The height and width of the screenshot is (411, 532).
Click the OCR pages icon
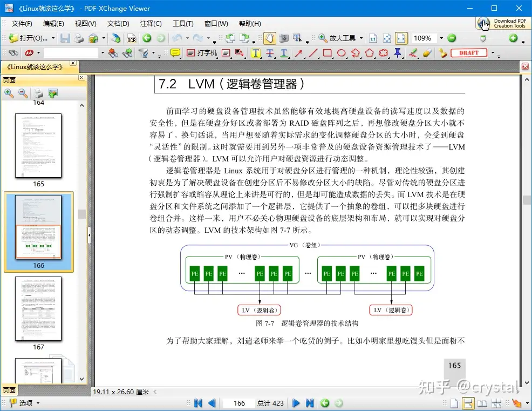coord(131,38)
